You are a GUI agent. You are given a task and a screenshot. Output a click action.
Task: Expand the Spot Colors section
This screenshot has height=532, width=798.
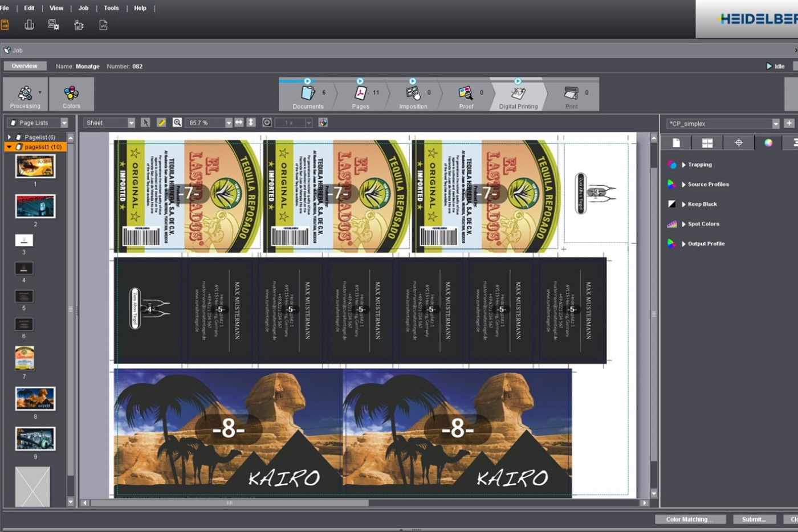(683, 224)
